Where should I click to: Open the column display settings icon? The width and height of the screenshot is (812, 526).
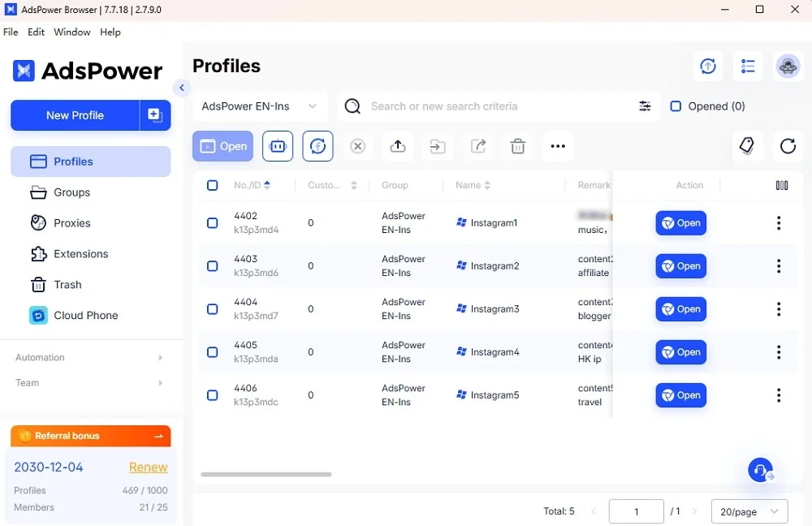point(780,185)
